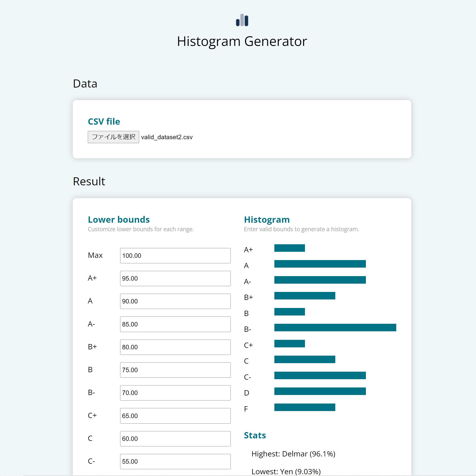Click the Max bound input field
This screenshot has width=476, height=476.
click(x=175, y=256)
